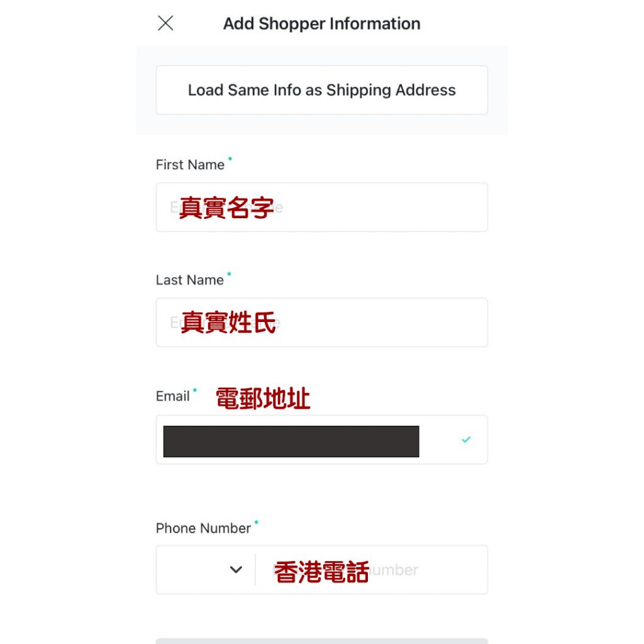The height and width of the screenshot is (644, 644).
Task: Click the required dot beside Phone Number
Action: (x=257, y=522)
